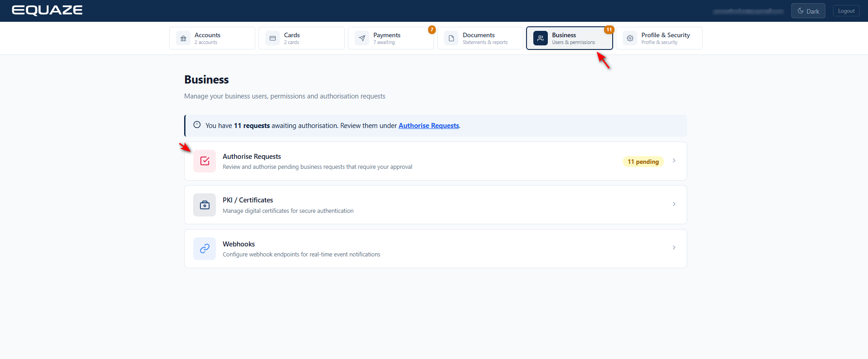Click 'Review and authorise pending business requests' text
868x359 pixels.
coord(317,167)
